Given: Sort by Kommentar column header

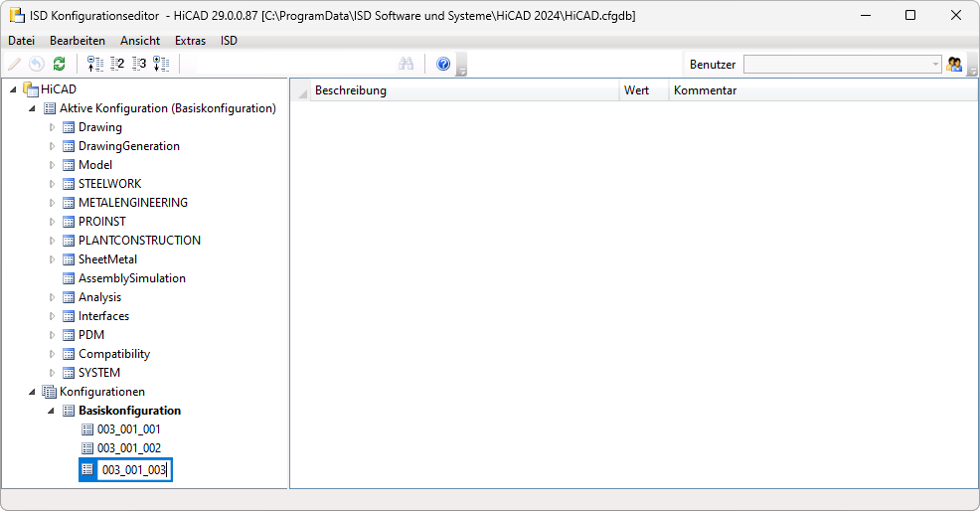Looking at the screenshot, I should click(823, 90).
